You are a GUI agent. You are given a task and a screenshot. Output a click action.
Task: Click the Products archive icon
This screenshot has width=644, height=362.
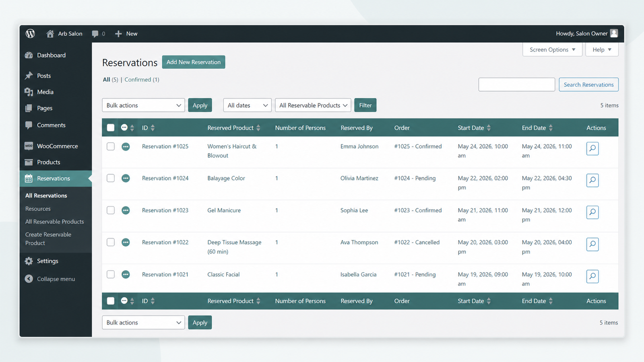click(x=29, y=162)
